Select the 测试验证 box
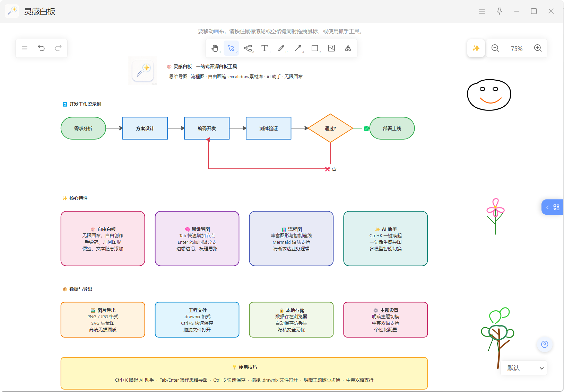 click(269, 128)
